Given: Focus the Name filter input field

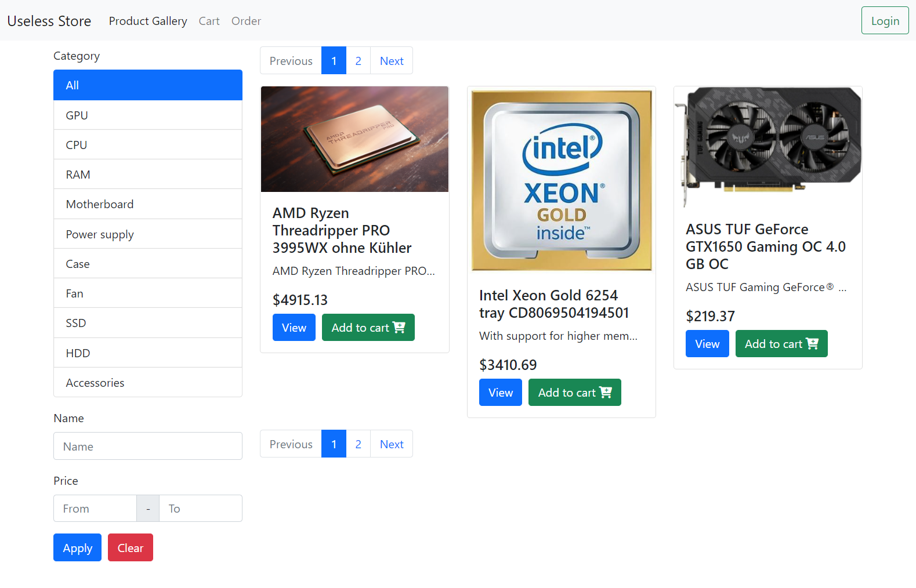Looking at the screenshot, I should pos(148,446).
